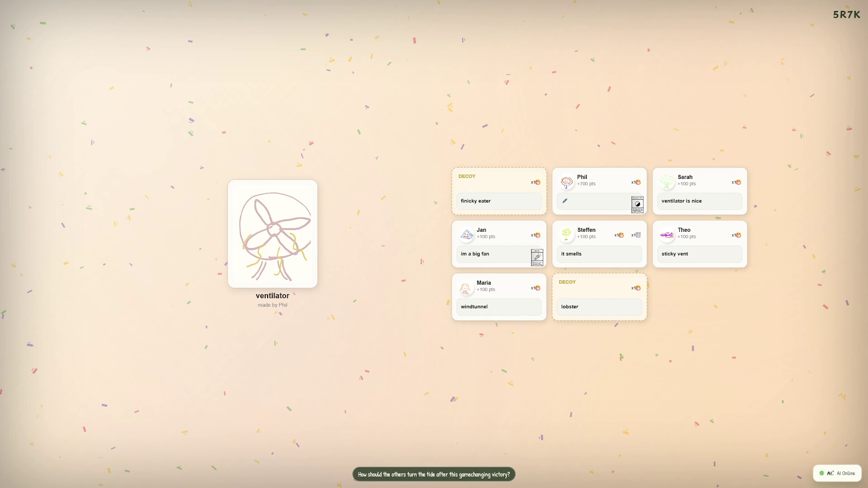
Task: Click Sarah's tree avatar icon
Action: tap(667, 181)
